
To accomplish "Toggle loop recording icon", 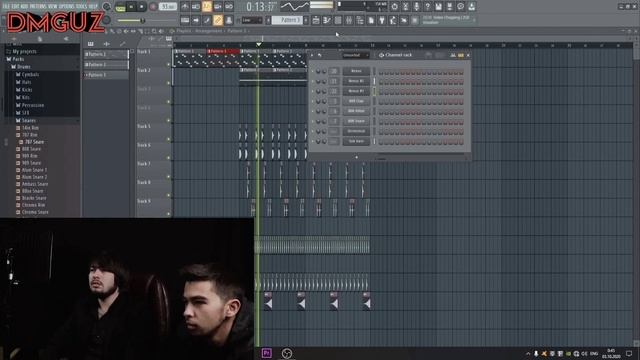I will [229, 7].
